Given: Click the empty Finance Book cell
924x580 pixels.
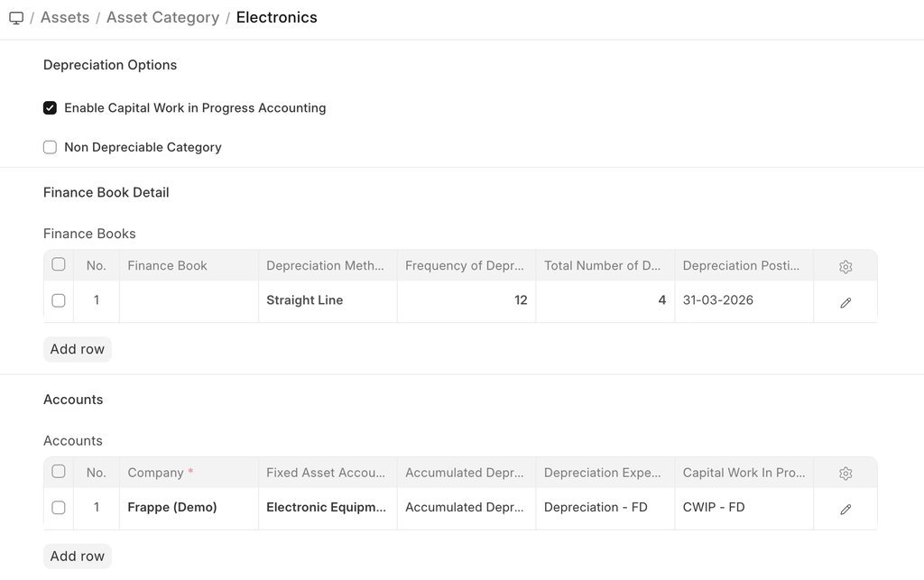Looking at the screenshot, I should pyautogui.click(x=189, y=300).
